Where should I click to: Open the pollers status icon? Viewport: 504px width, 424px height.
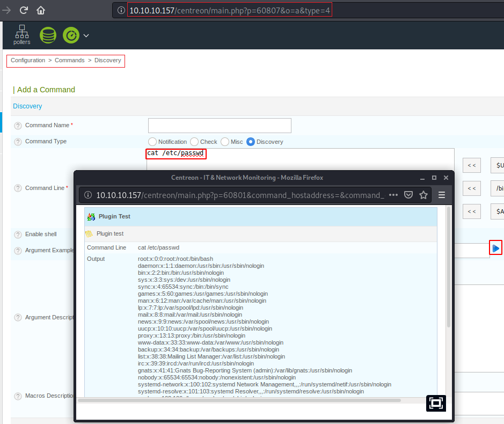(22, 35)
